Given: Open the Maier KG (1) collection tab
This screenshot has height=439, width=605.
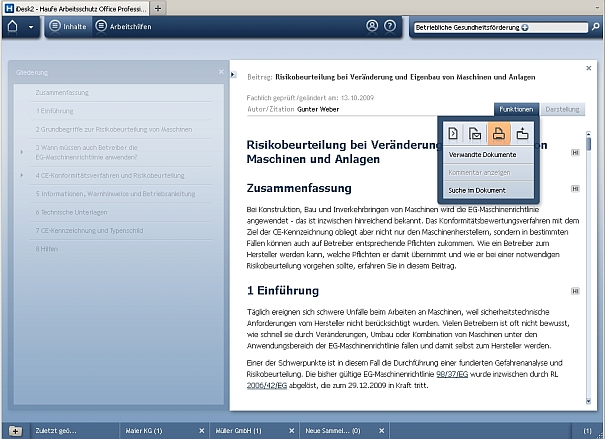Looking at the screenshot, I should click(x=144, y=431).
